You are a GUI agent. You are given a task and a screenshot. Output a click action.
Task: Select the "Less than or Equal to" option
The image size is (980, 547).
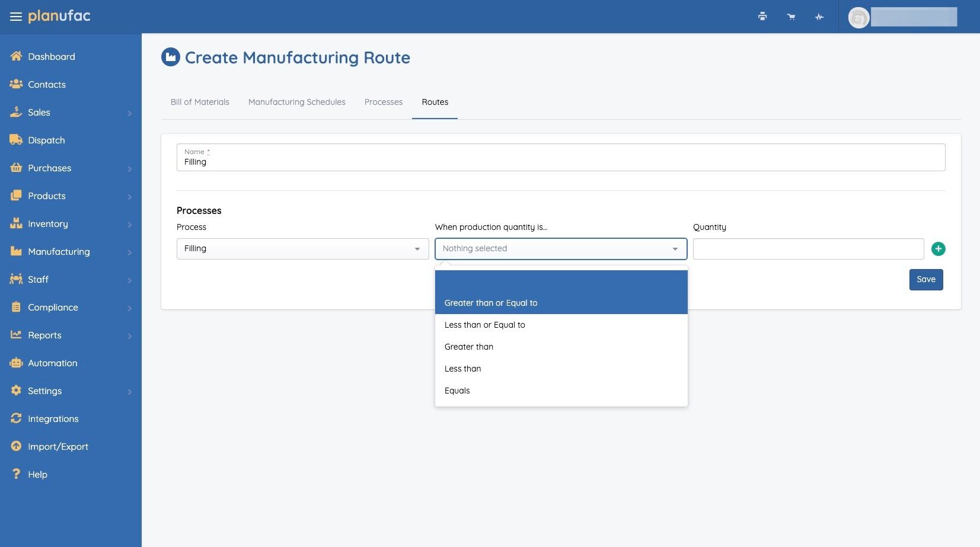[484, 325]
